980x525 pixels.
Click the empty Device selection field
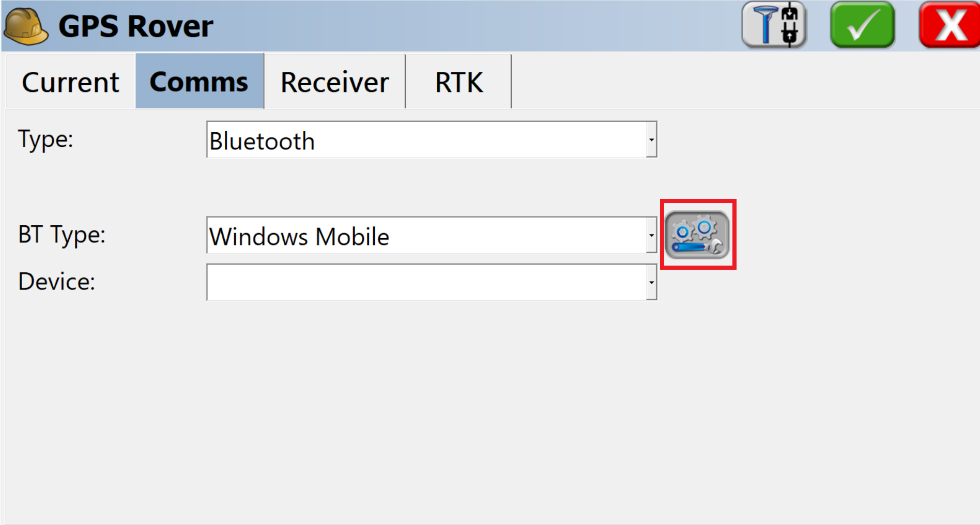pos(426,282)
